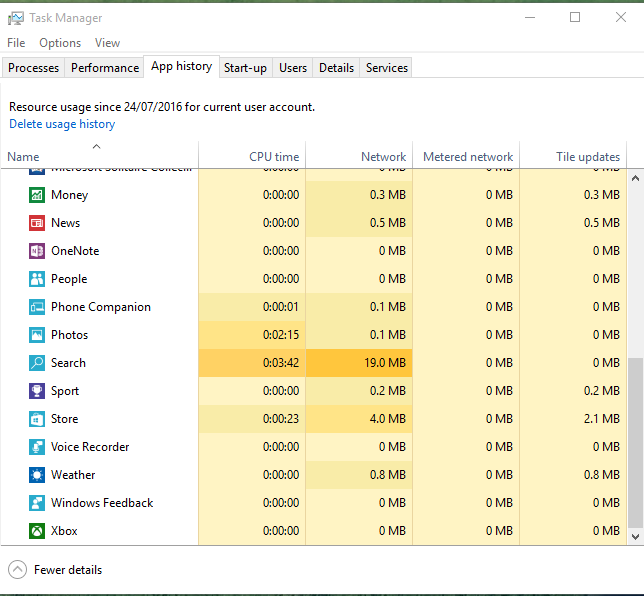Sort by Tile updates column header

click(x=587, y=157)
